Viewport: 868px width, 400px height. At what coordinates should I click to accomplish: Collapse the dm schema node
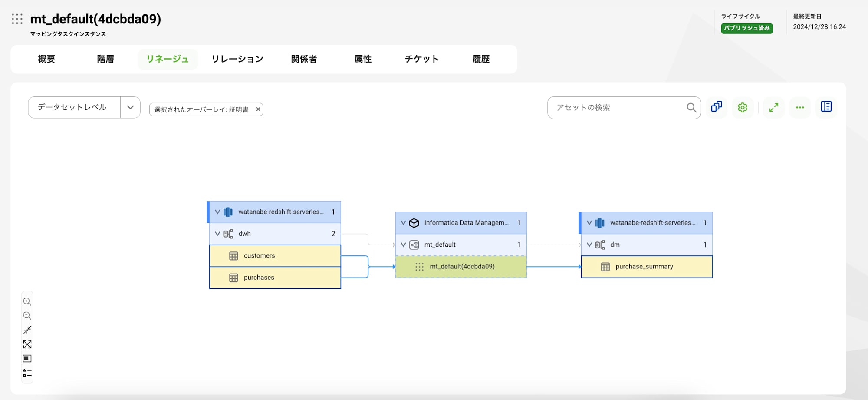(589, 245)
